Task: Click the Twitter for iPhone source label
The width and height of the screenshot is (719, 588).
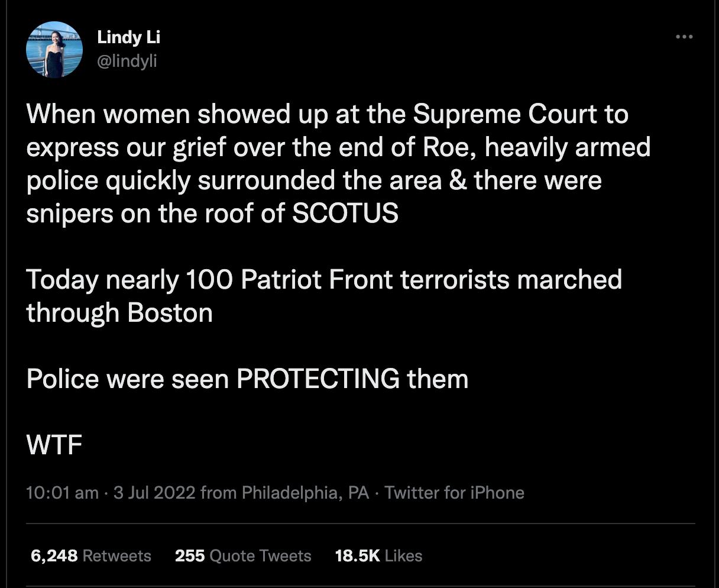Action: coord(454,492)
